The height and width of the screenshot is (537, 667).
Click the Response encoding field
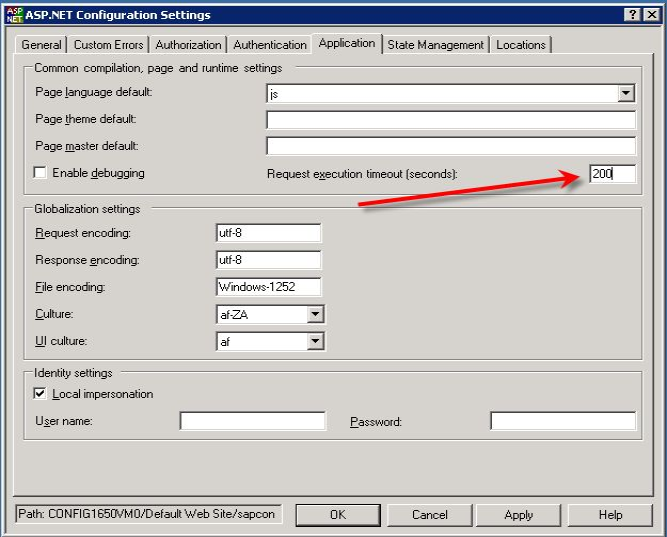268,260
